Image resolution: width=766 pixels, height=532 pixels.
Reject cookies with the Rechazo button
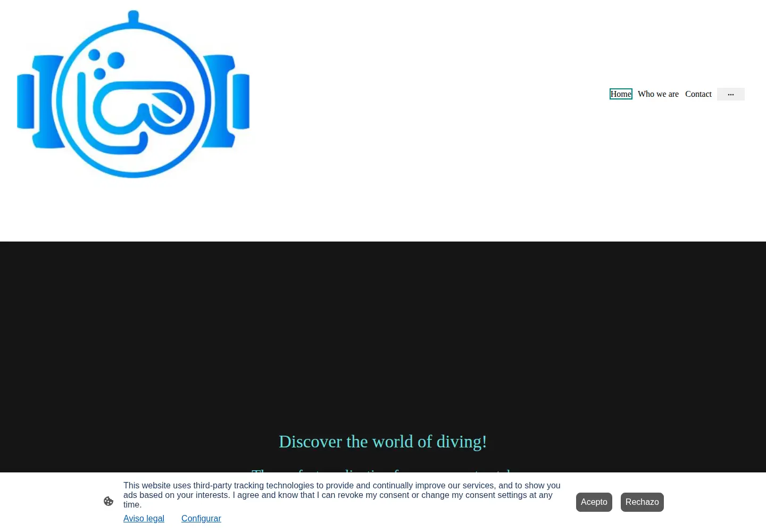tap(642, 502)
